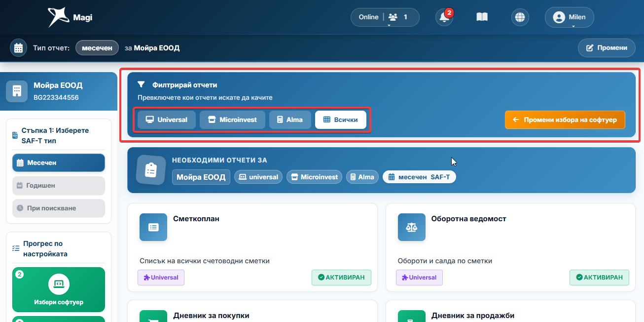Click the Избери софтуер laptop icon
This screenshot has height=322, width=644.
pyautogui.click(x=59, y=284)
